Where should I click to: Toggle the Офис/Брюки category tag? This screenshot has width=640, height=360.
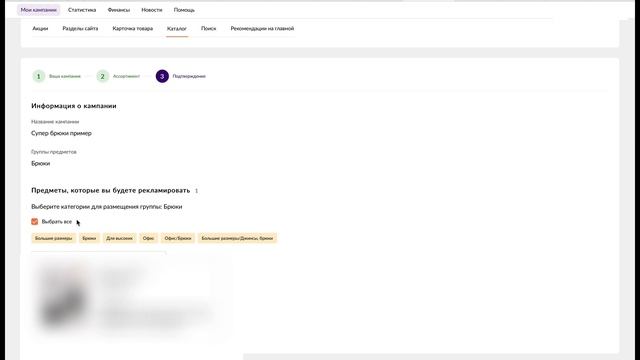pyautogui.click(x=178, y=238)
